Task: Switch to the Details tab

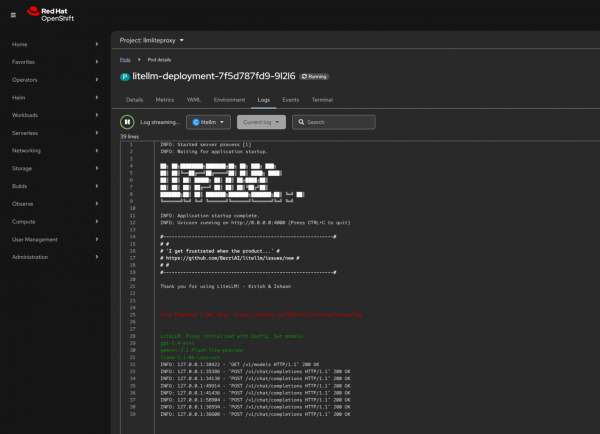Action: (x=135, y=100)
